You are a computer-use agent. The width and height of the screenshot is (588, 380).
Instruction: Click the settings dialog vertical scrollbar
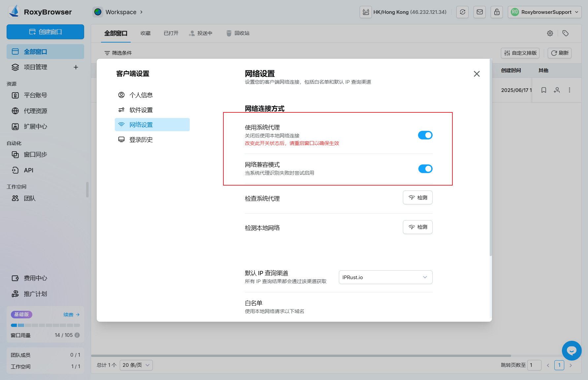pyautogui.click(x=491, y=158)
